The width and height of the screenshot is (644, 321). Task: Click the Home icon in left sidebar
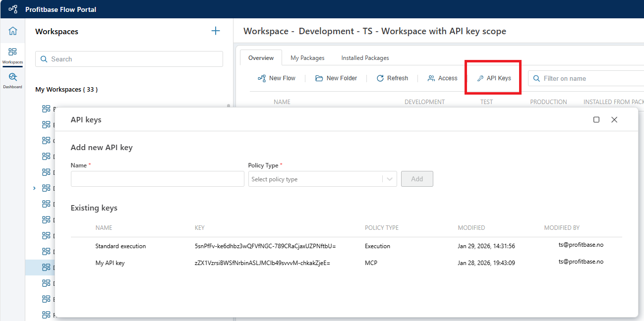click(13, 31)
